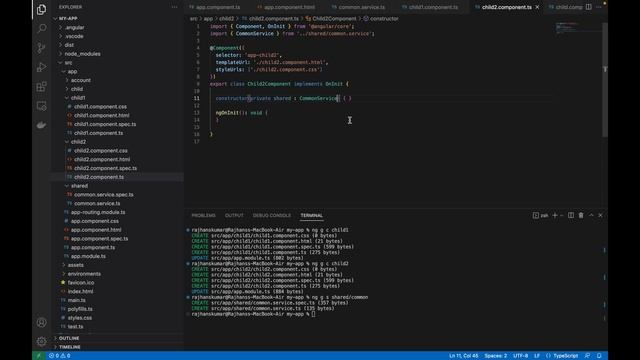Open child1.component.html in explorer
The height and width of the screenshot is (360, 640).
102,115
